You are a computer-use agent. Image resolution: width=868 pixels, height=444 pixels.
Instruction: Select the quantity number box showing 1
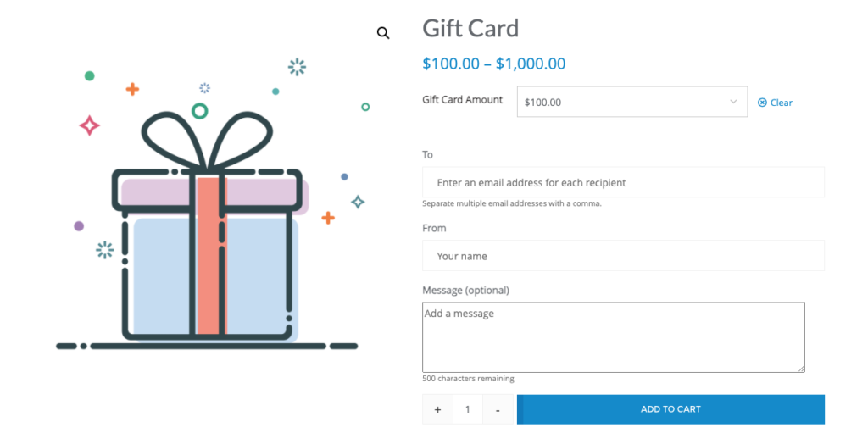click(468, 409)
